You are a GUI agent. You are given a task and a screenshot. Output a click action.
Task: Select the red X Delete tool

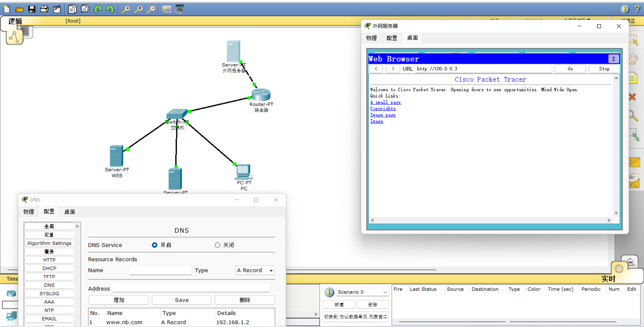coord(633,97)
